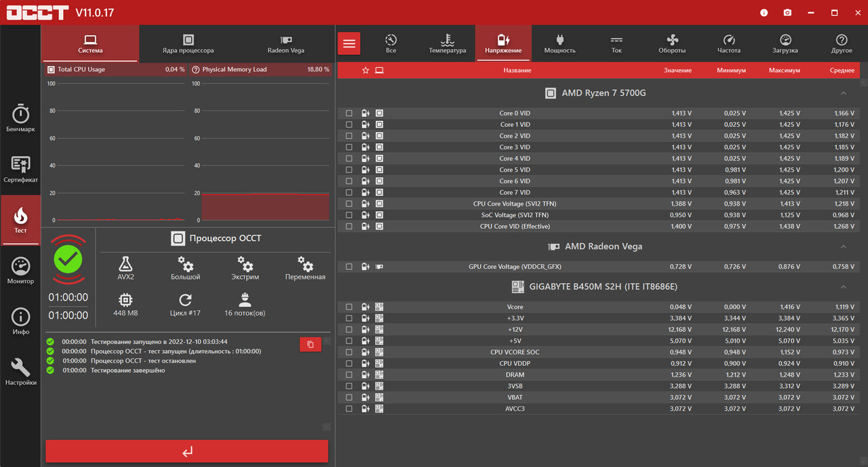The width and height of the screenshot is (868, 467).
Task: Collapse the AMD Ryzen 7 5700G section
Action: (844, 93)
